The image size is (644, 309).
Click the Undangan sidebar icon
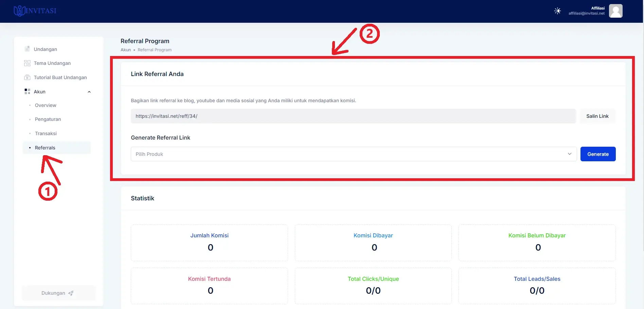tap(27, 49)
